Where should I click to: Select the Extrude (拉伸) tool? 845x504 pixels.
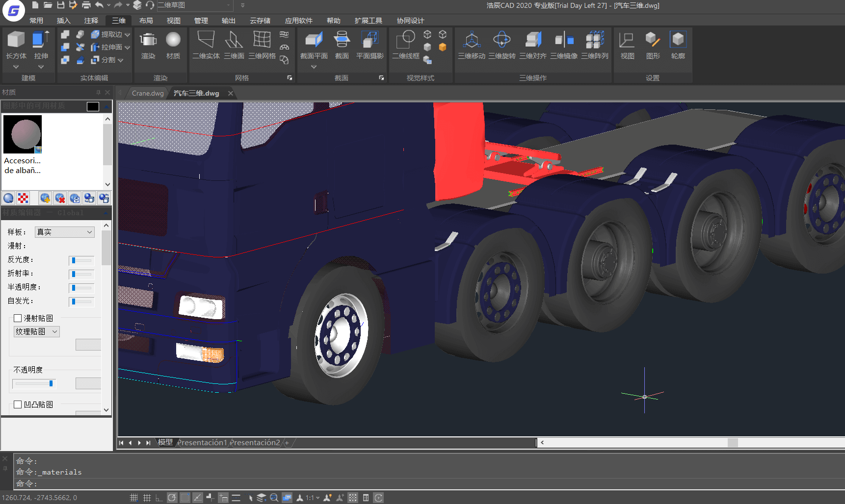pos(41,45)
